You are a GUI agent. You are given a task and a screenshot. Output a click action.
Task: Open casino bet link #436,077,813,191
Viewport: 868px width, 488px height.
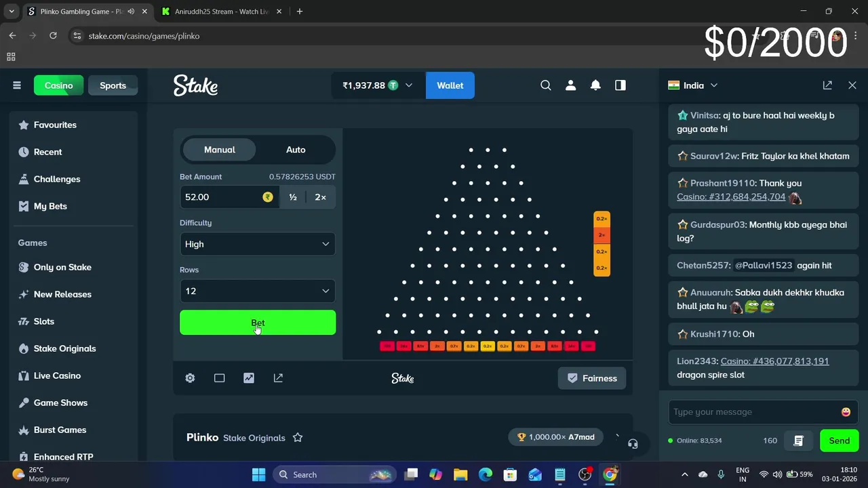coord(774,361)
